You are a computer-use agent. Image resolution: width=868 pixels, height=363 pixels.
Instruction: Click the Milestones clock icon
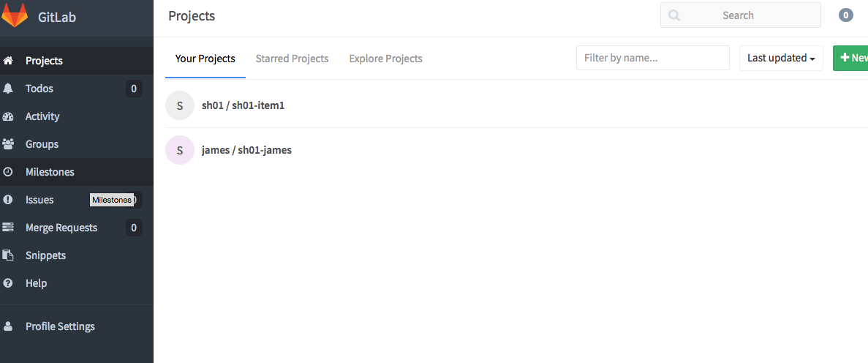tap(9, 172)
